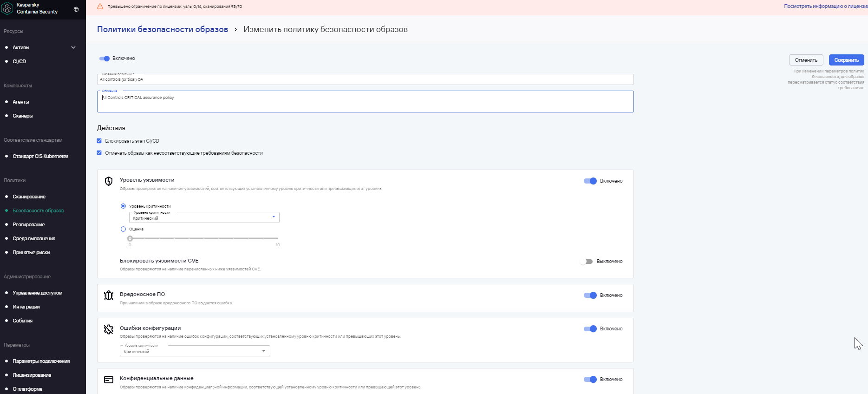Click the license warning triangle icon
Viewport: 868px width, 394px height.
[100, 7]
